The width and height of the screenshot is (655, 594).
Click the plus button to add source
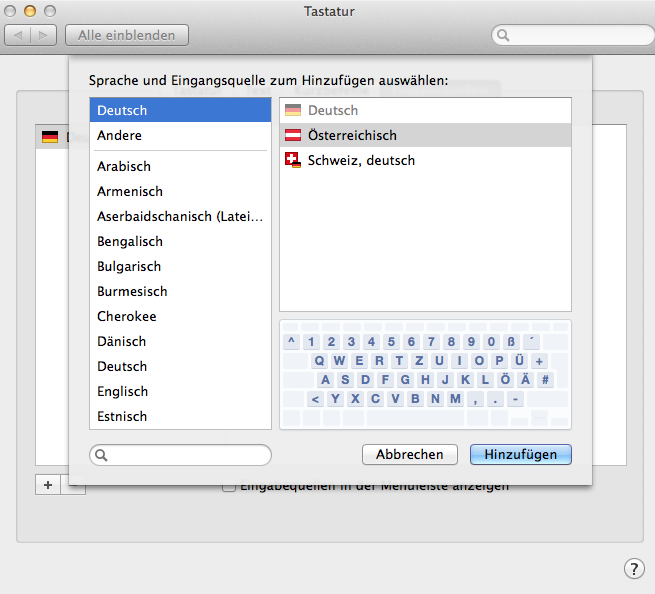coord(48,485)
